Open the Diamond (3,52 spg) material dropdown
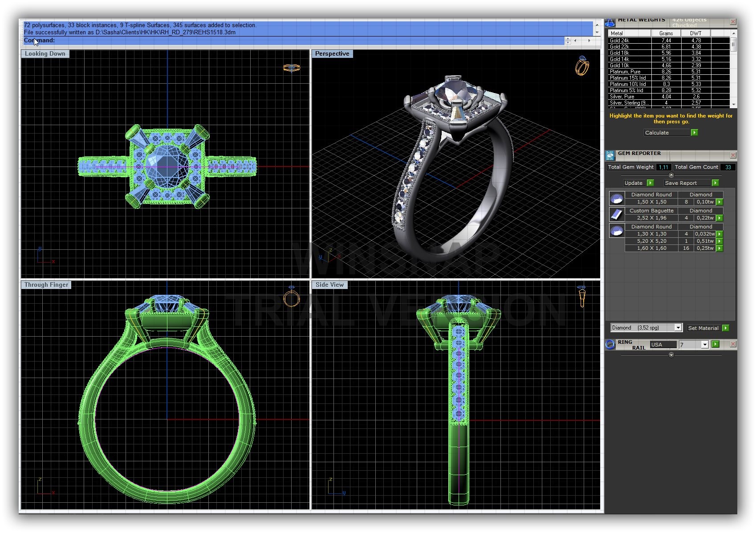The width and height of the screenshot is (756, 533). tap(678, 328)
